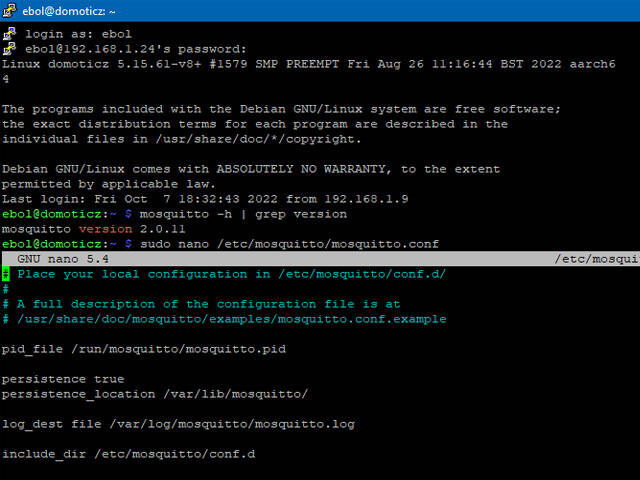The image size is (640, 480).
Task: Click the 'Linux domoticz 5.15.61-v8+' kernel line
Action: point(309,64)
